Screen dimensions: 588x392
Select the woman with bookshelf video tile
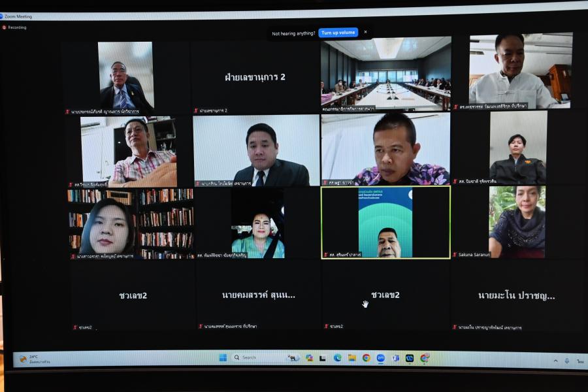point(131,222)
